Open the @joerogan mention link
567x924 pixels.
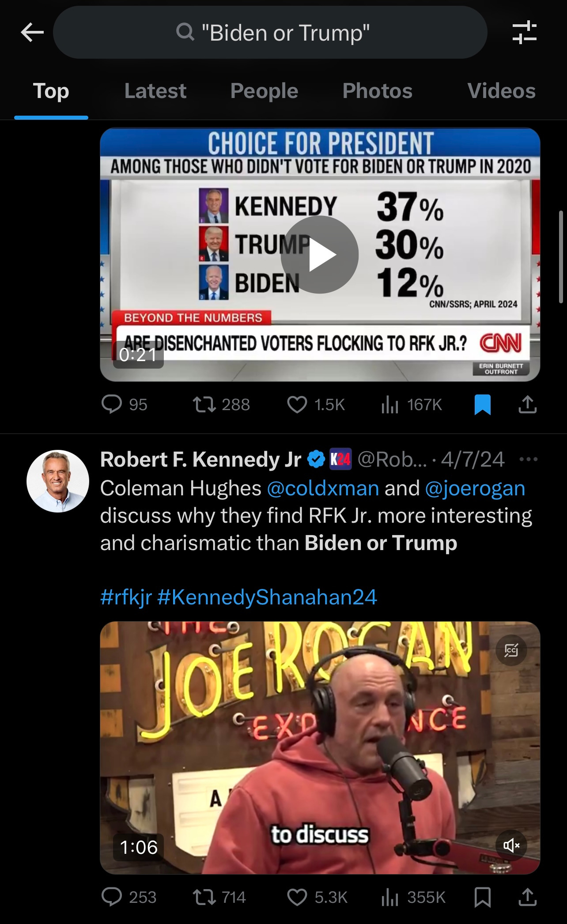coord(475,488)
